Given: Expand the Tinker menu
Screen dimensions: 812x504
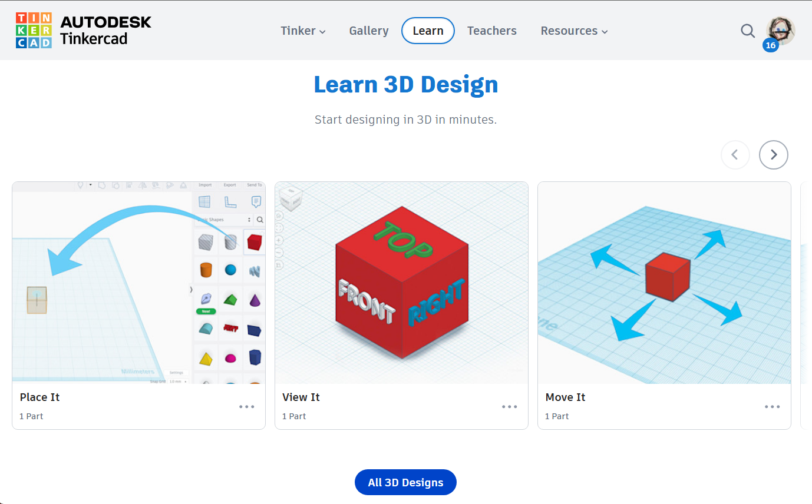Looking at the screenshot, I should point(303,31).
